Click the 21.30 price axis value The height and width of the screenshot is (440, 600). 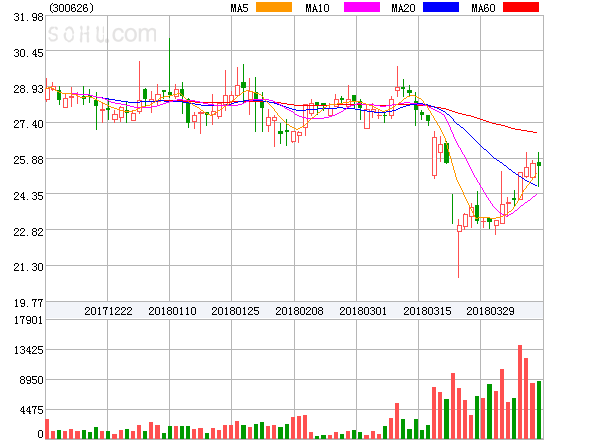click(x=29, y=267)
